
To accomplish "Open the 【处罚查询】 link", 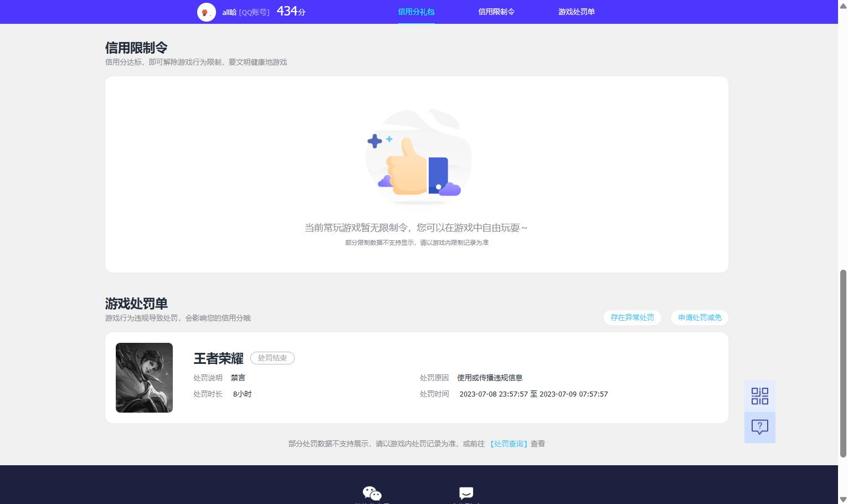I will (508, 444).
